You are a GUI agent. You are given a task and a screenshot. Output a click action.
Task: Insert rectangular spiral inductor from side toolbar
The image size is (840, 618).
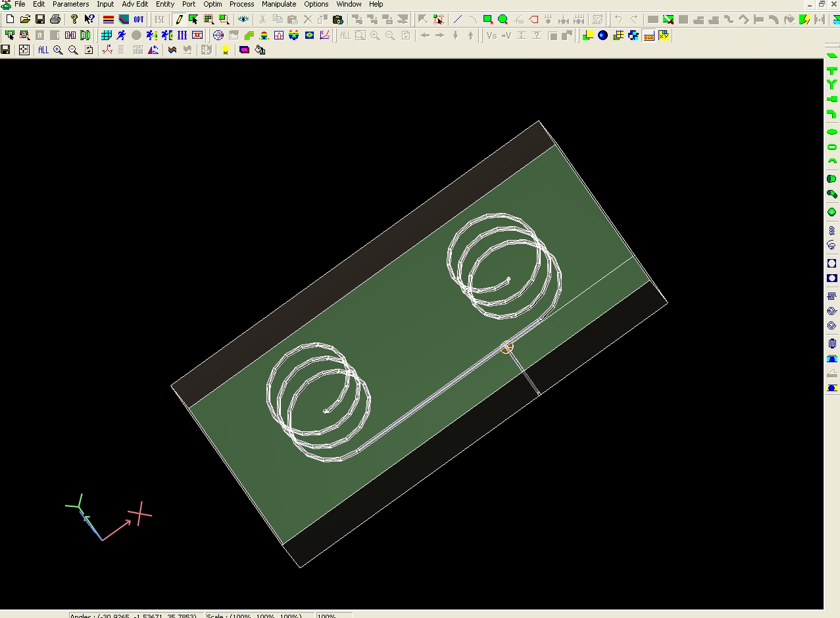pyautogui.click(x=832, y=297)
